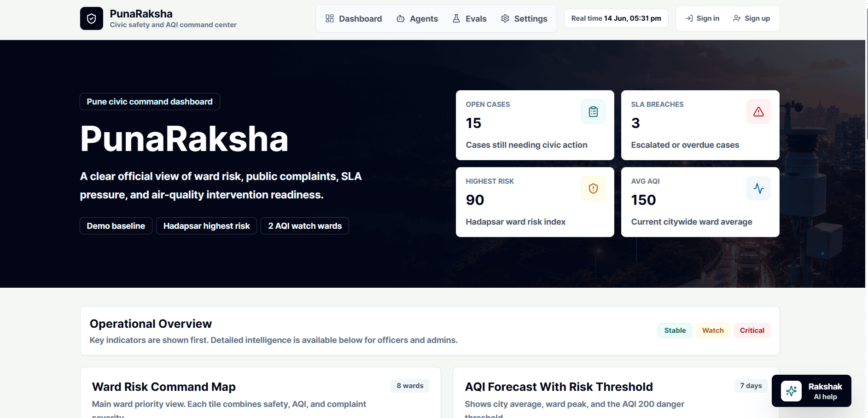Click the Demo baseline chip
Screen dimensions: 868x418
click(116, 226)
